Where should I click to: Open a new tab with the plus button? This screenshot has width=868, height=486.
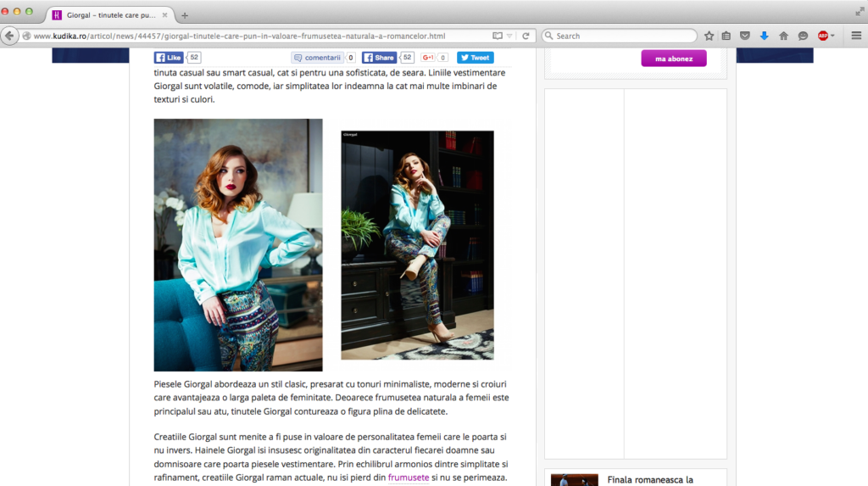point(185,15)
